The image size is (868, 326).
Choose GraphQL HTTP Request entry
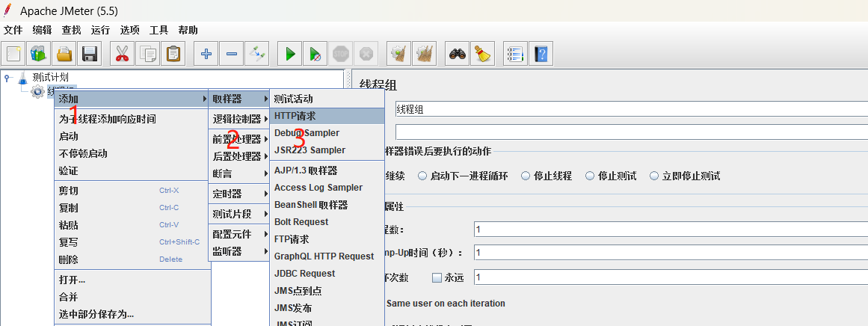coord(327,256)
